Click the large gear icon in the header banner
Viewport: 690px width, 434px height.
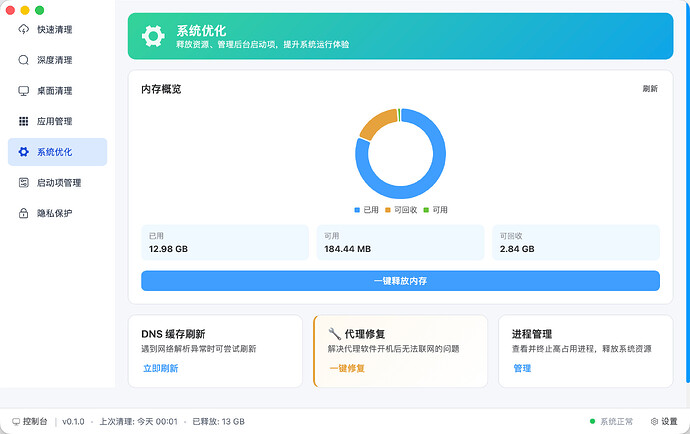pos(153,37)
